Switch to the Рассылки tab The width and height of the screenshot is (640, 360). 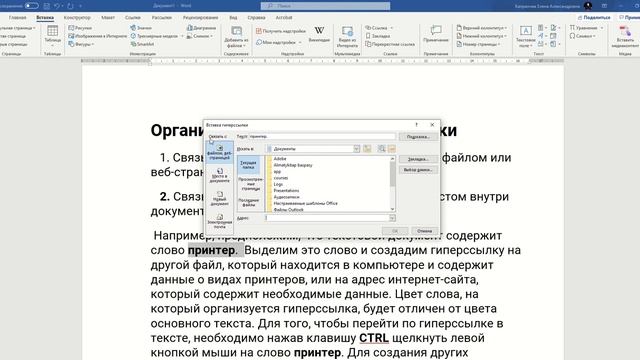point(162,18)
